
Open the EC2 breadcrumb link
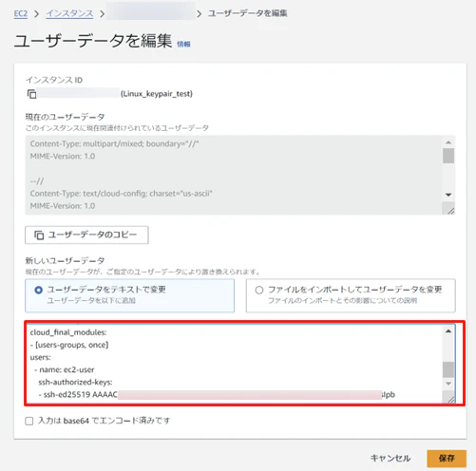click(21, 13)
